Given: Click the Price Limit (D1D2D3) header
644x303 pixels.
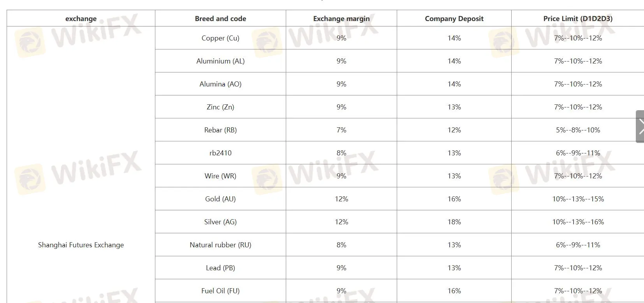Looking at the screenshot, I should (x=578, y=18).
